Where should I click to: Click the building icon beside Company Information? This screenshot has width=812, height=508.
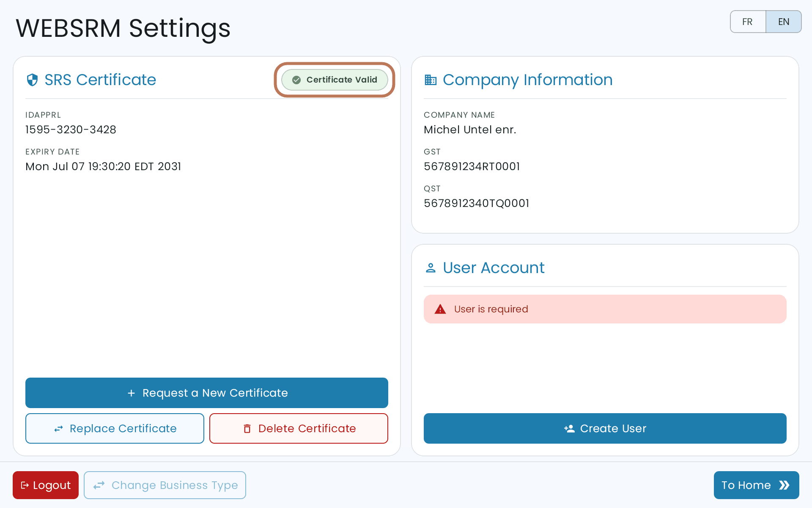[431, 80]
